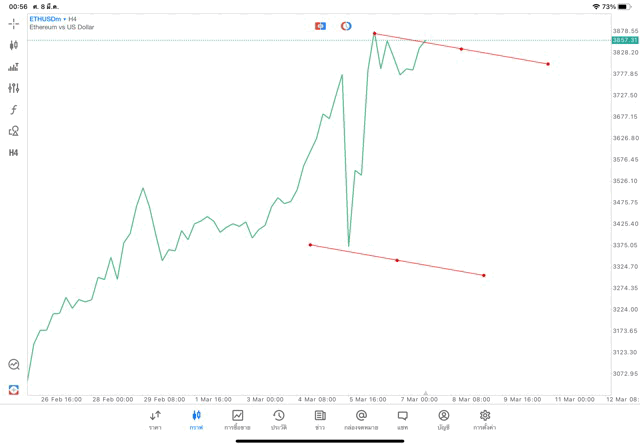
Task: Open the H4 timeframe selector
Action: coord(14,153)
